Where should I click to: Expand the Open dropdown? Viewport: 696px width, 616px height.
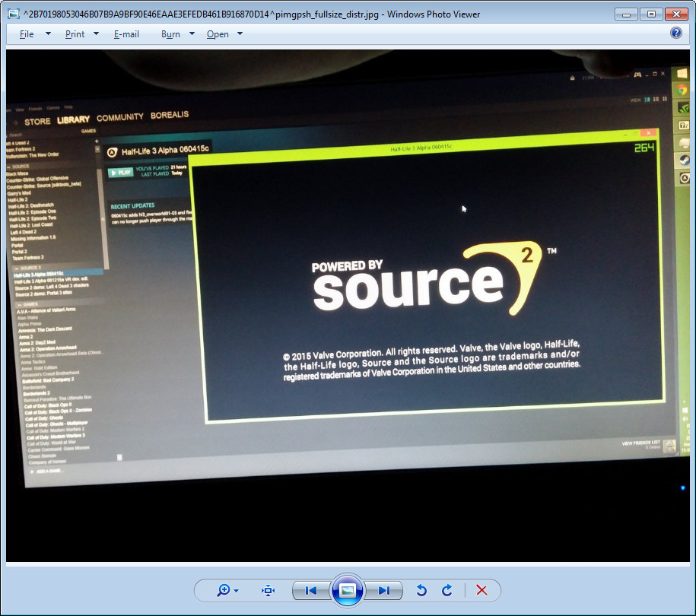tap(240, 33)
